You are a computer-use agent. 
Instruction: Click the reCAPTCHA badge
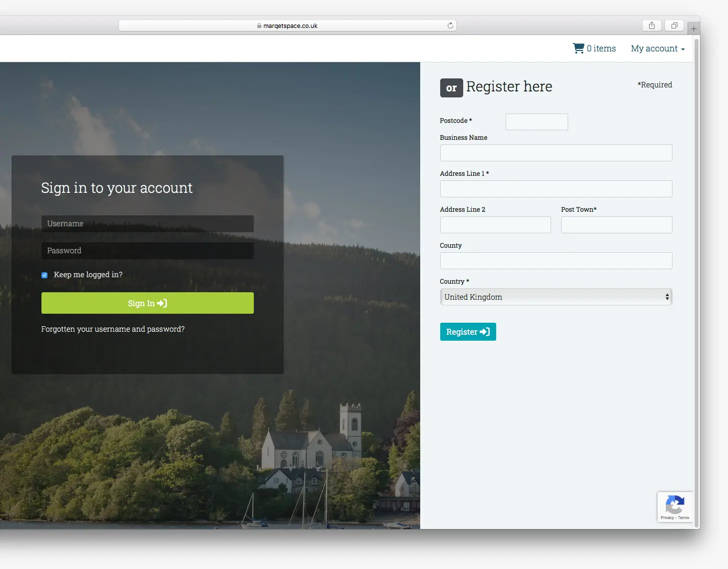click(675, 507)
